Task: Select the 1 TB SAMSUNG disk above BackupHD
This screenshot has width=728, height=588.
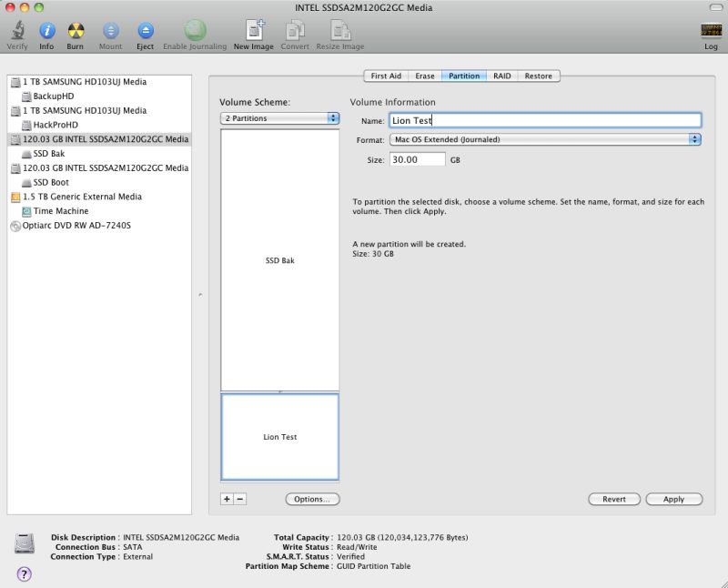Action: point(85,82)
